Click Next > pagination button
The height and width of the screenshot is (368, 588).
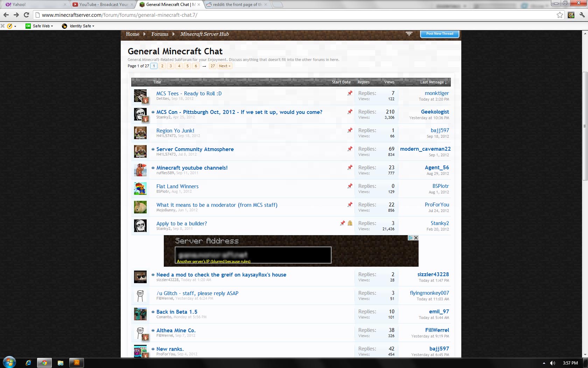coord(225,66)
